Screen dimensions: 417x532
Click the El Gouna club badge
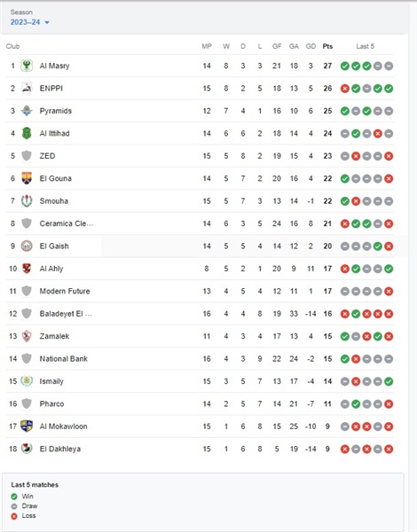pyautogui.click(x=27, y=178)
